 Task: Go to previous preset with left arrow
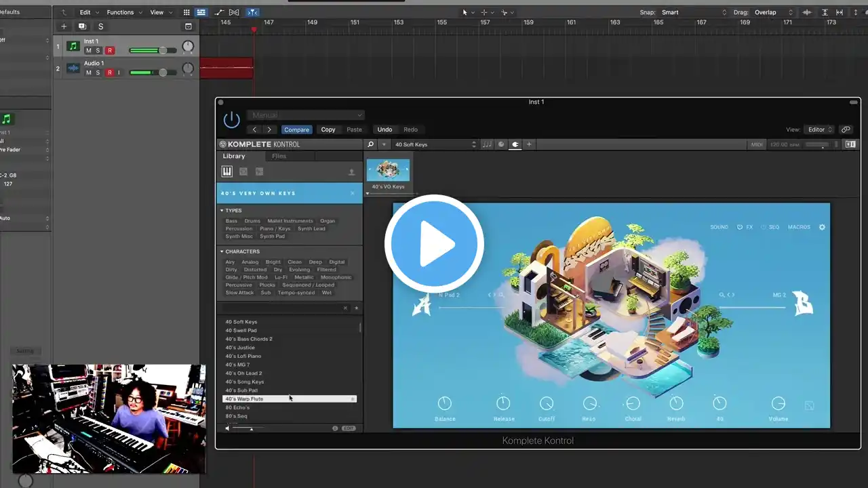(255, 129)
